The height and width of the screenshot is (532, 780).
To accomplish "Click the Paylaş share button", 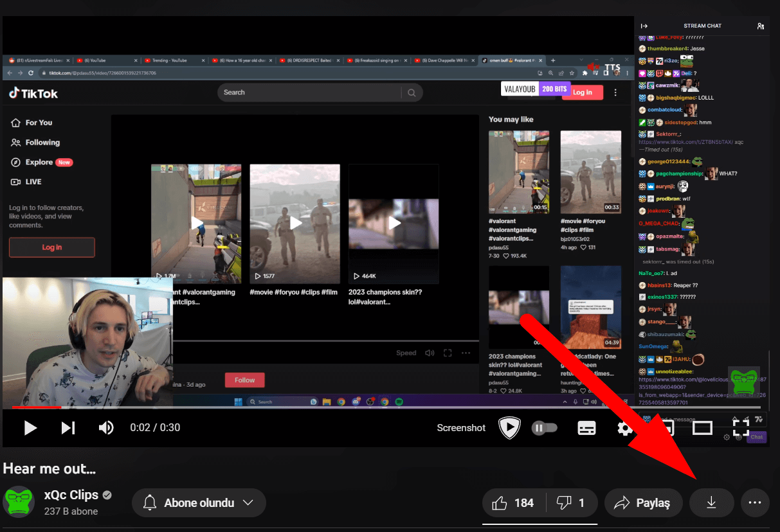I will pos(643,503).
